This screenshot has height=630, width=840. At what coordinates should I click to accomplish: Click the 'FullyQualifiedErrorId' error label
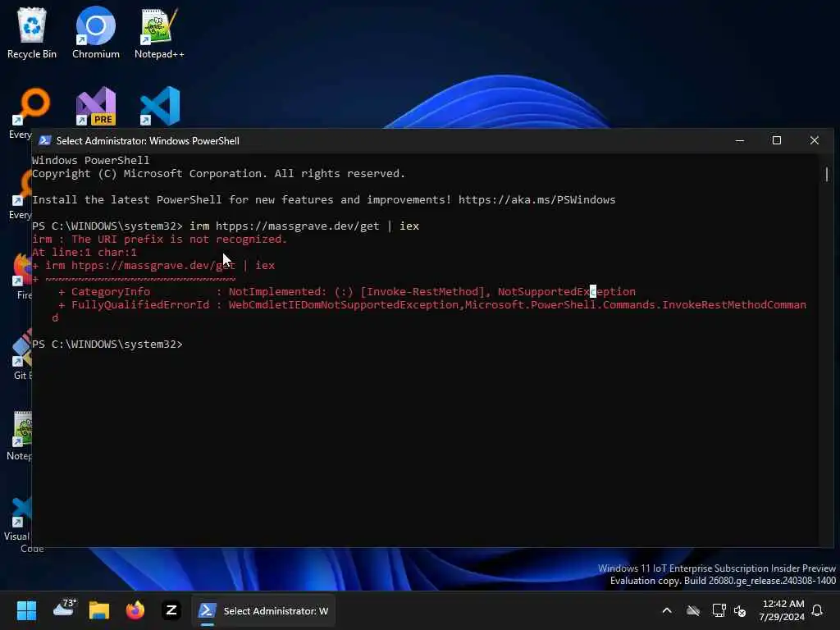(140, 304)
